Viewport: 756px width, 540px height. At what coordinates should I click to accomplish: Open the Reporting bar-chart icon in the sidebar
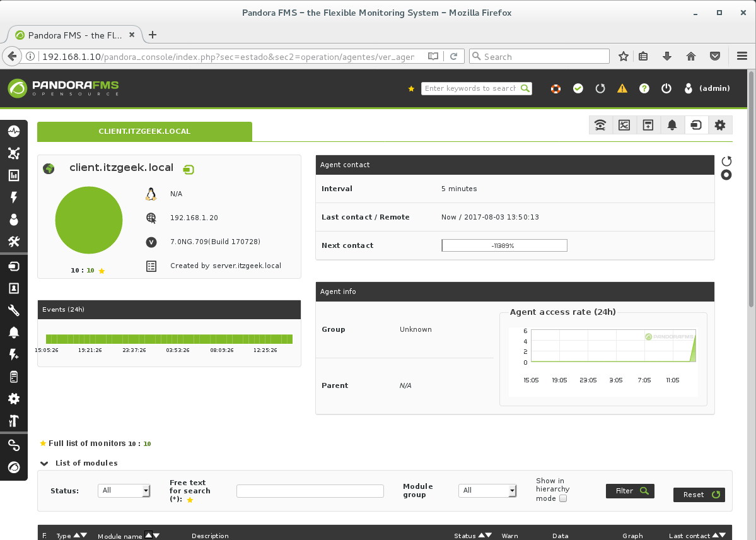coord(14,175)
